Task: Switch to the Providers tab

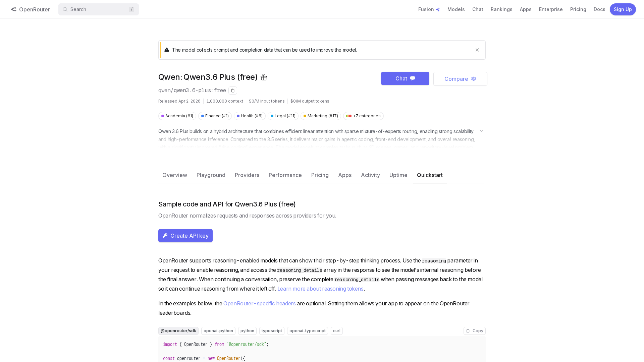Action: point(247,175)
